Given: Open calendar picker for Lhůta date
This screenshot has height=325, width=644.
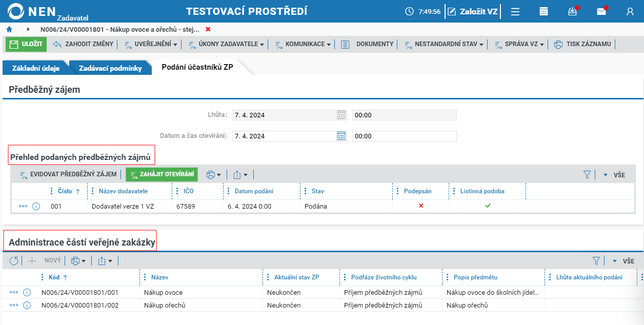Looking at the screenshot, I should pyautogui.click(x=341, y=115).
